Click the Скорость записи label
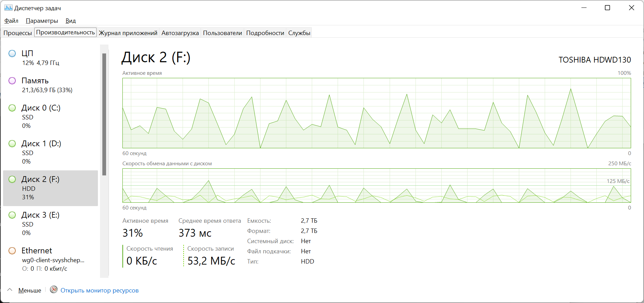The image size is (644, 303). pyautogui.click(x=210, y=249)
